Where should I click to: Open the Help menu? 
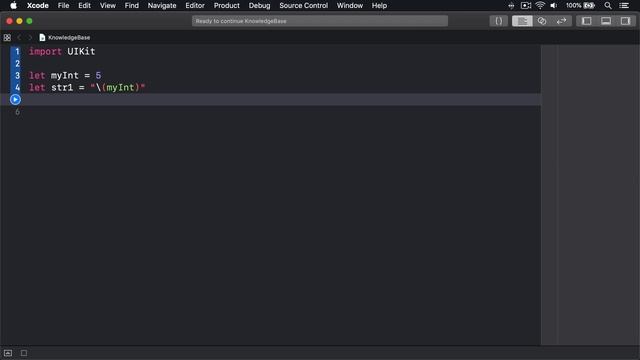379,5
